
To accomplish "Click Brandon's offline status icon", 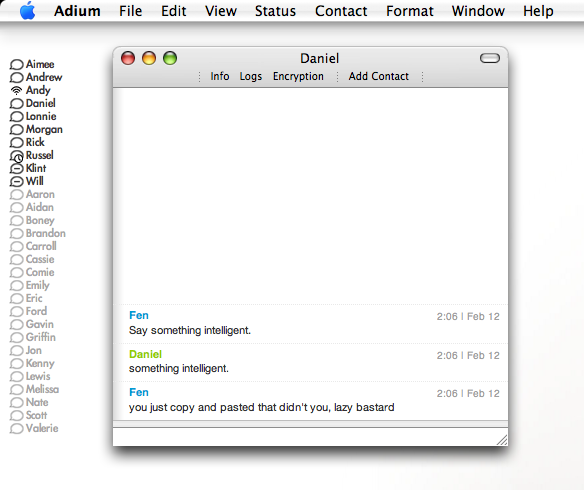I will 16,234.
